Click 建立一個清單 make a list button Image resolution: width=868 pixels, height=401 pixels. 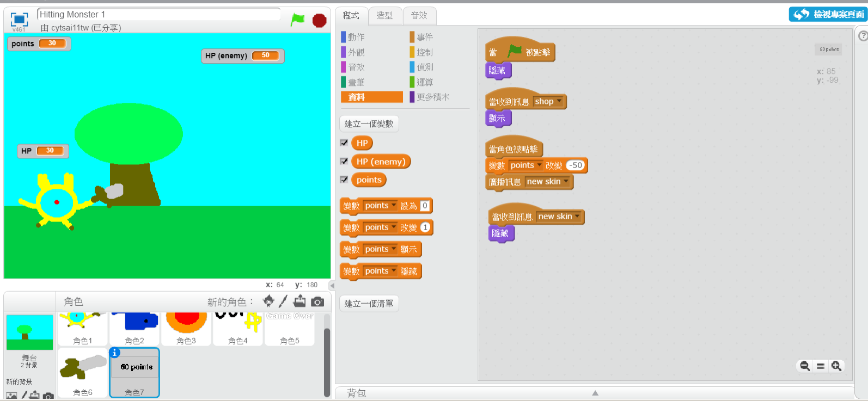pos(369,303)
